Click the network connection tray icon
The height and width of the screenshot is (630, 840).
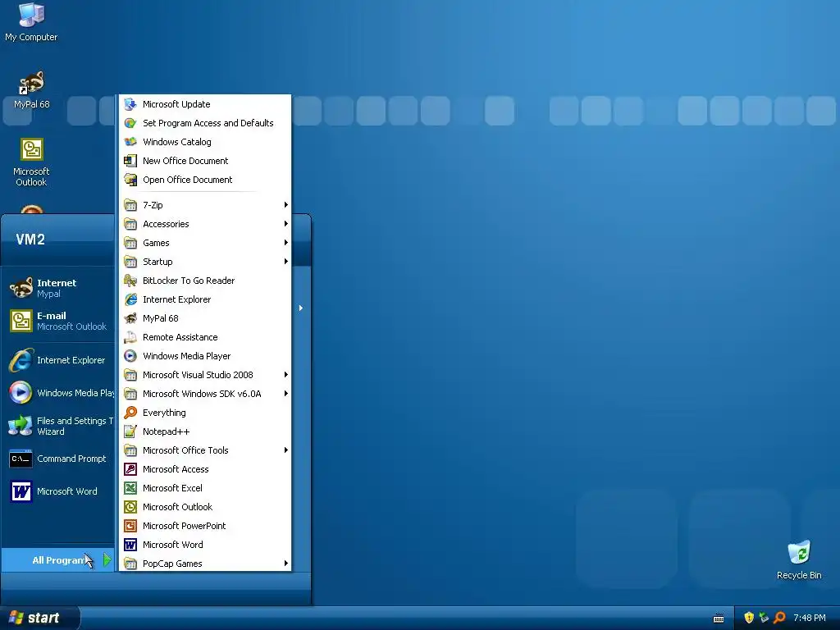[x=764, y=618]
